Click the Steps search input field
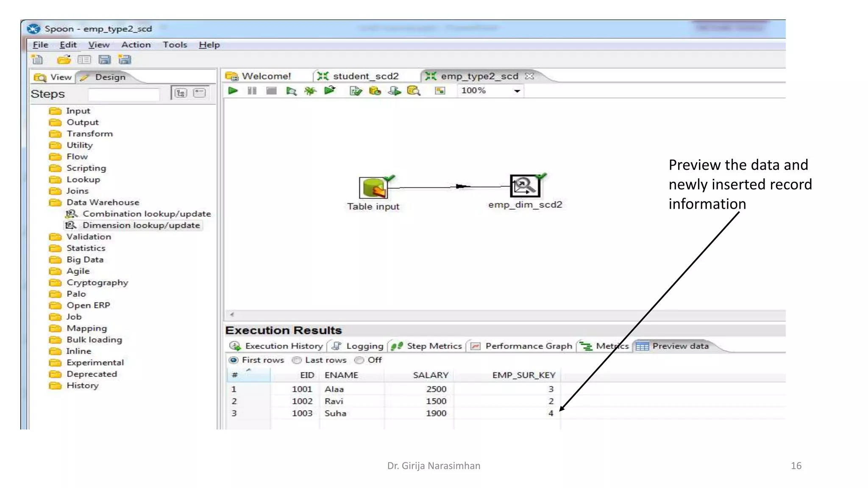868x488 pixels. coord(124,94)
